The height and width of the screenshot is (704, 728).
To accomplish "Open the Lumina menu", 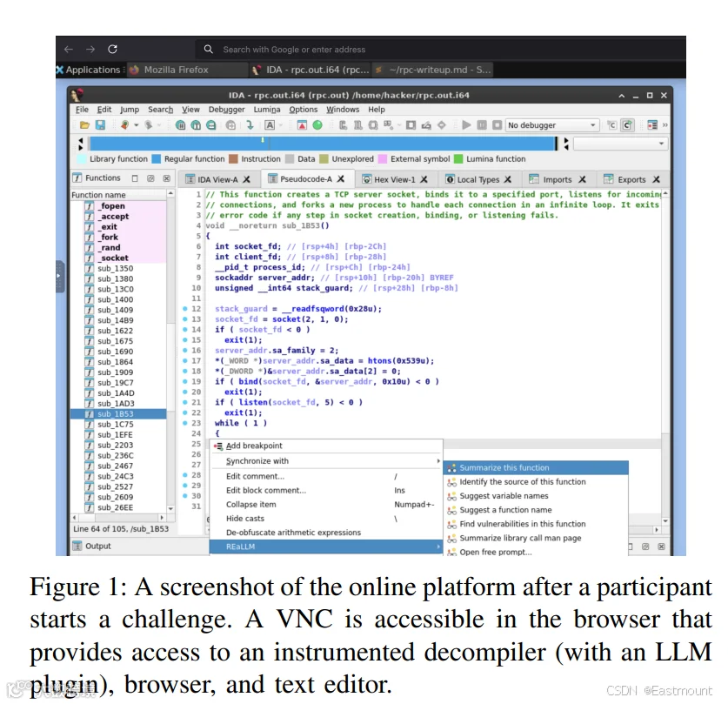I will 267,110.
